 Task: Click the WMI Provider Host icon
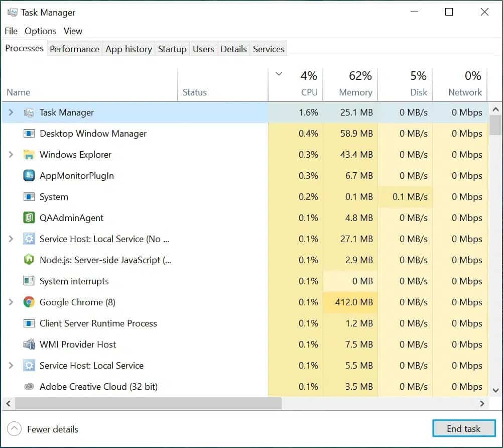point(29,345)
